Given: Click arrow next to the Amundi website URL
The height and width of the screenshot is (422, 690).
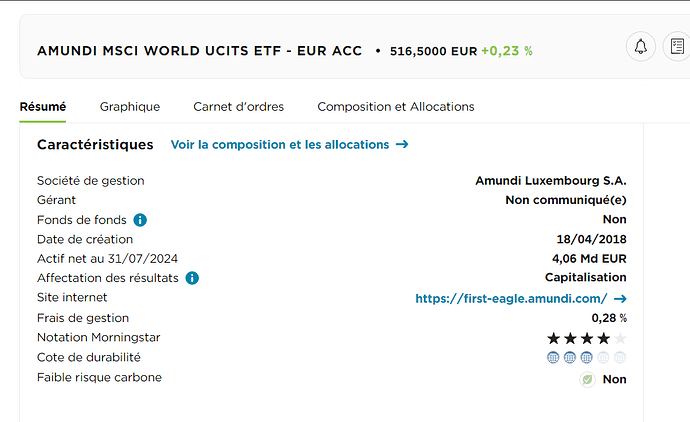Looking at the screenshot, I should pyautogui.click(x=620, y=299).
